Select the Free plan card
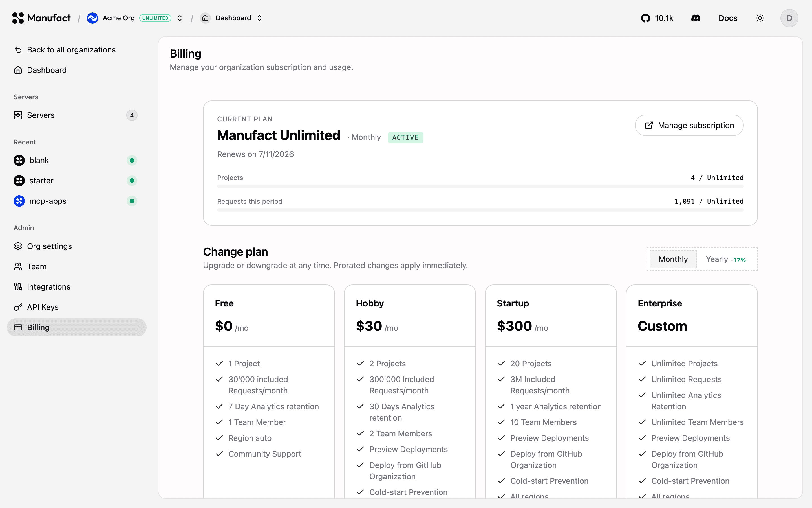The height and width of the screenshot is (508, 812). tap(269, 391)
